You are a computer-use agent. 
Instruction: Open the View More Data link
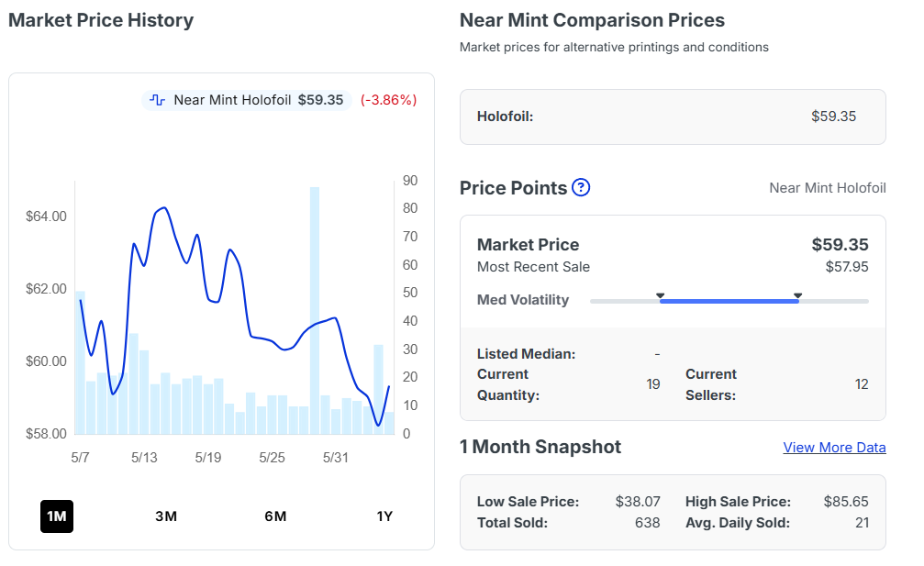[834, 448]
